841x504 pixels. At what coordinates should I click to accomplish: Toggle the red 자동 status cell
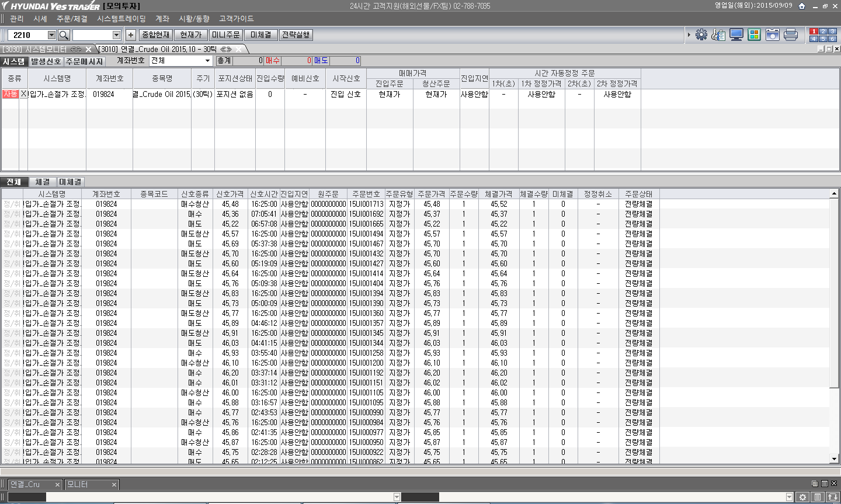[x=10, y=94]
